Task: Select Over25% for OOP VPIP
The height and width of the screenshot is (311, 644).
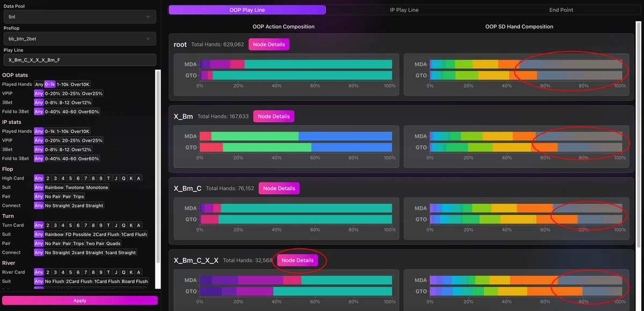Action: point(92,93)
